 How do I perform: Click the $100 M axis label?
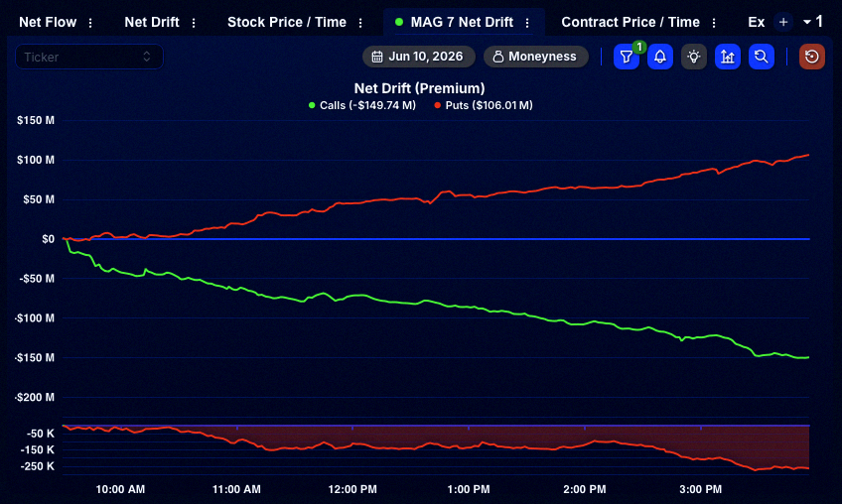point(36,160)
